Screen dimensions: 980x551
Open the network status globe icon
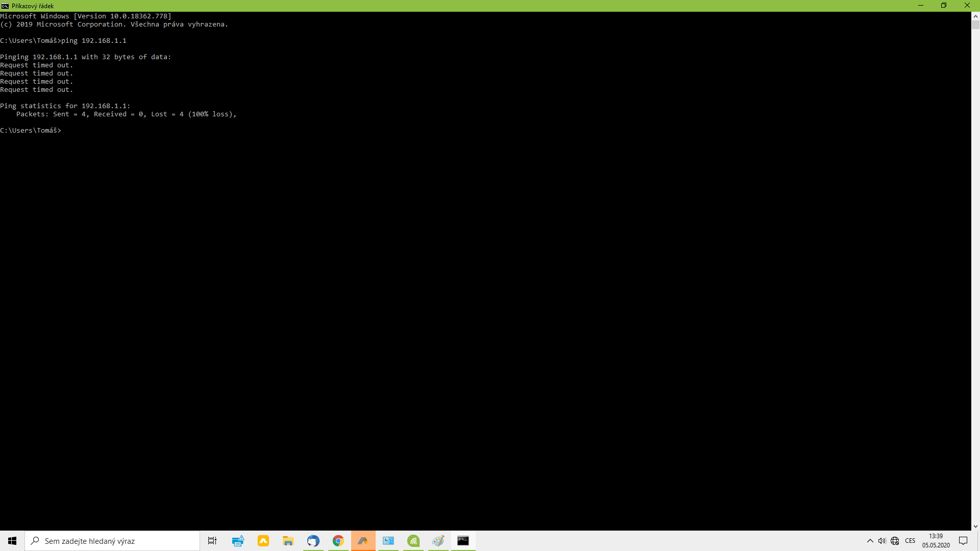[895, 541]
